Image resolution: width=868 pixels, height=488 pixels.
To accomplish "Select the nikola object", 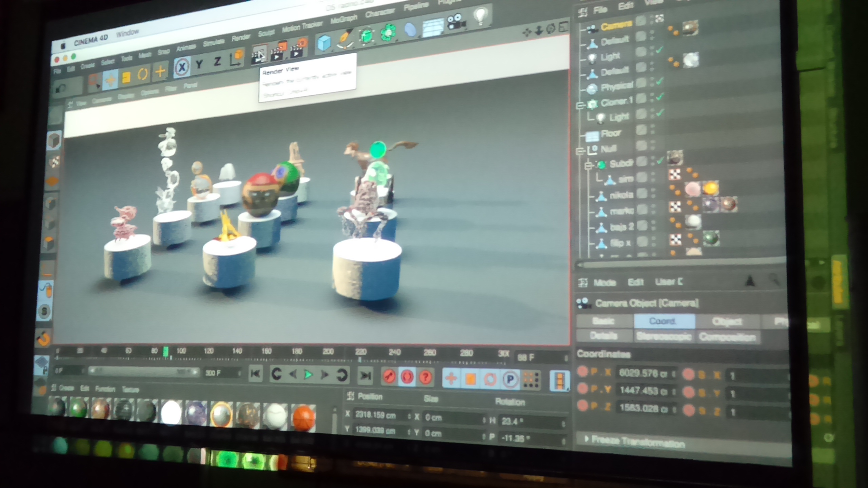I will [621, 195].
